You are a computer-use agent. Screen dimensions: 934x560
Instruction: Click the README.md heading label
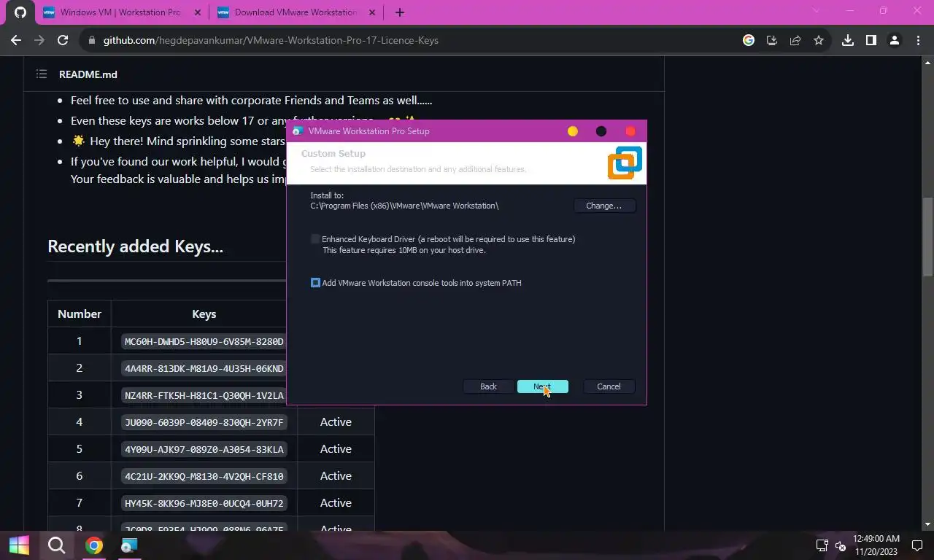click(x=88, y=74)
